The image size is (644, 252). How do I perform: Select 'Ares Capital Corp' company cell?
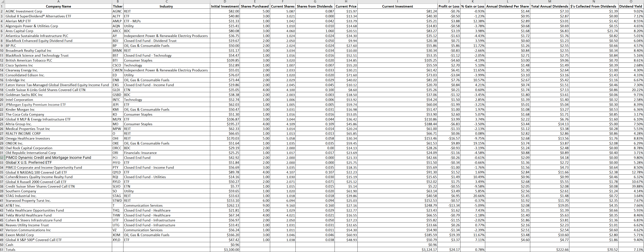coord(58,31)
